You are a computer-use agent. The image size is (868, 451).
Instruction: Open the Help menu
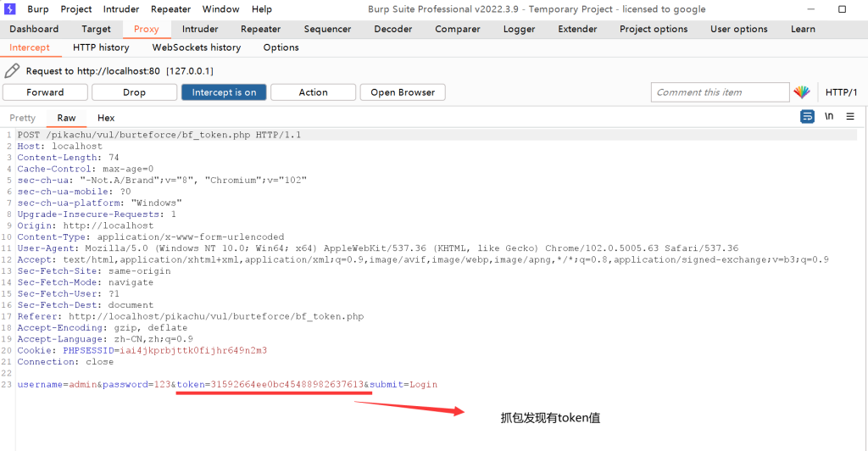click(262, 9)
